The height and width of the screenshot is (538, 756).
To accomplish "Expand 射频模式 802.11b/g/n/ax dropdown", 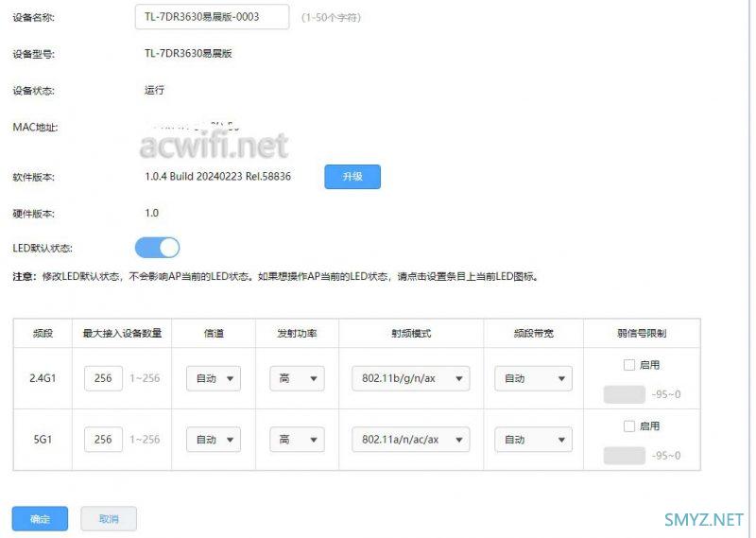I will 410,378.
